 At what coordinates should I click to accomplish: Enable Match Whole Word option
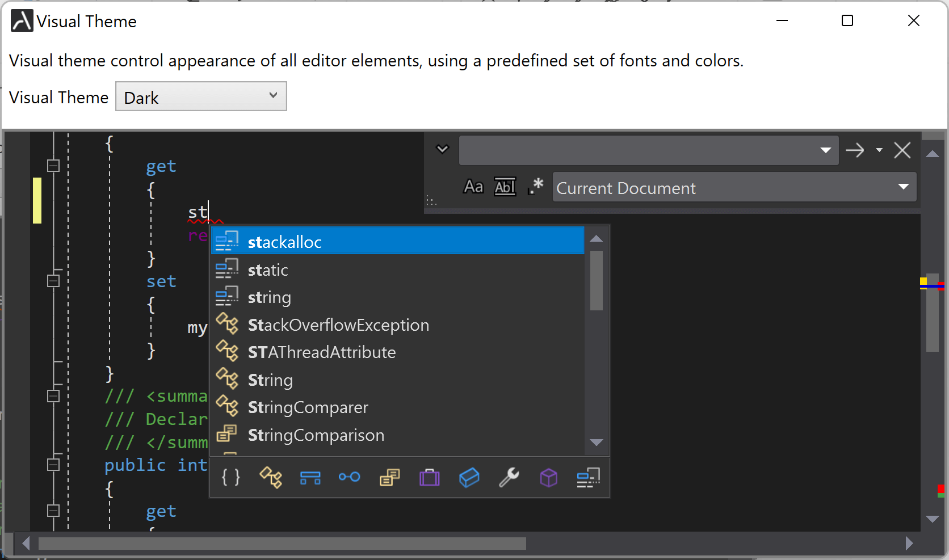click(505, 187)
